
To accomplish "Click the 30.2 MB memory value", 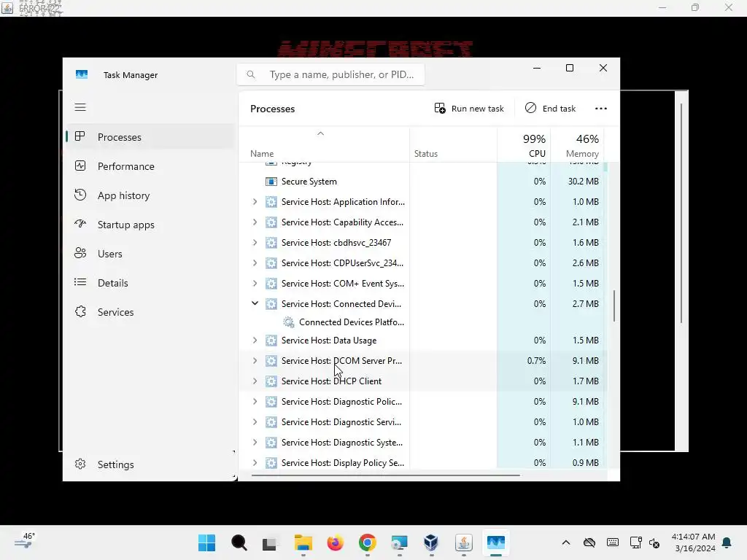I will pyautogui.click(x=583, y=182).
